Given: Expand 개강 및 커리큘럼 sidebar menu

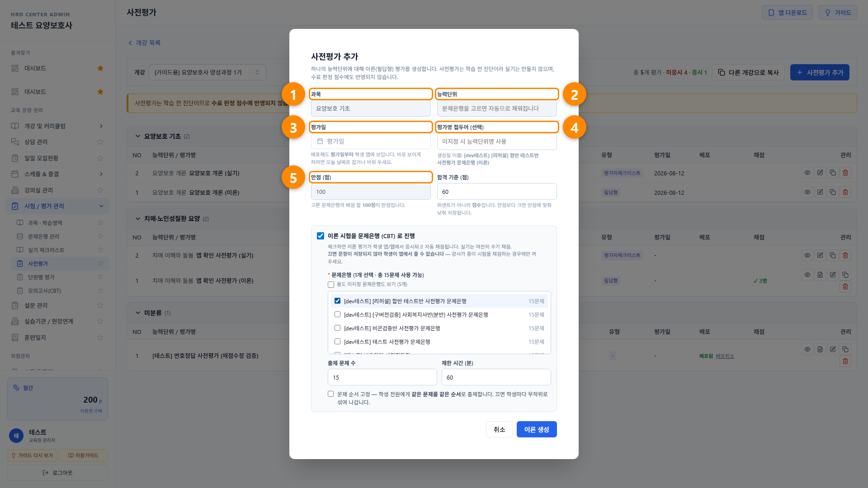Looking at the screenshot, I should 57,126.
